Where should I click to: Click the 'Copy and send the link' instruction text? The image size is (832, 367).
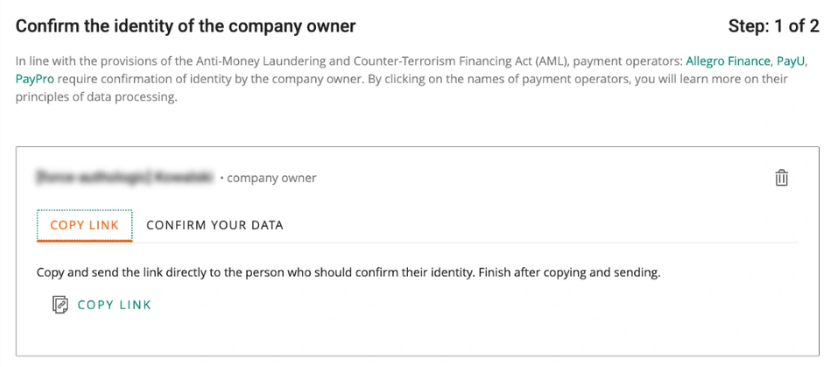coord(348,274)
